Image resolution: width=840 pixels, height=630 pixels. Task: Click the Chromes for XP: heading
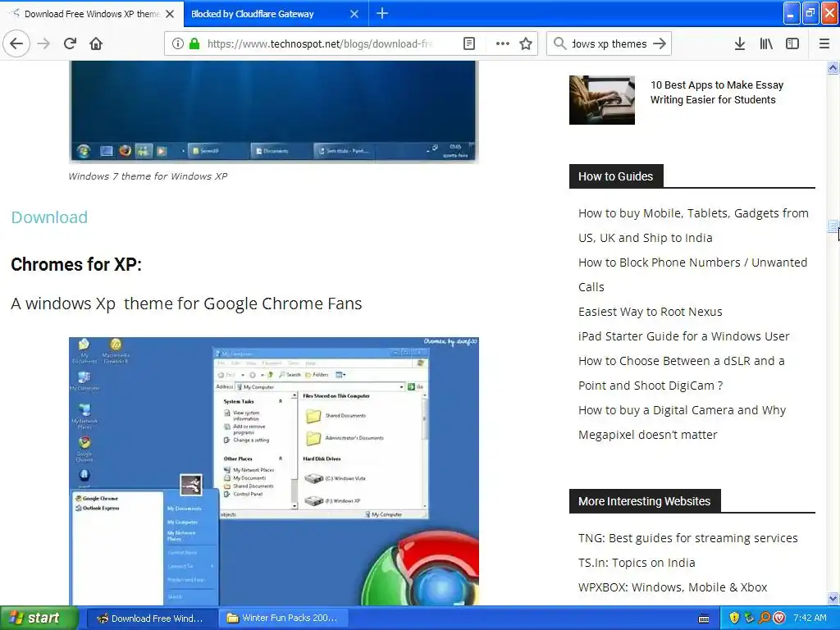point(76,265)
